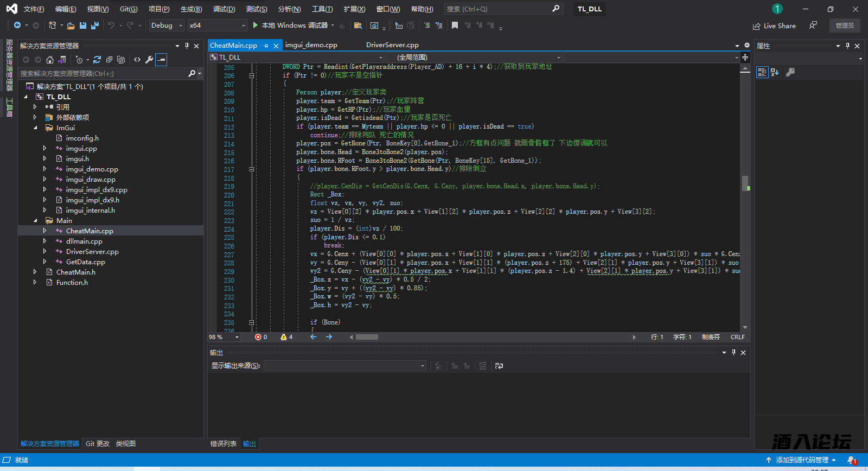868x471 pixels.
Task: Sync with active document refresh icon
Action: pos(97,60)
